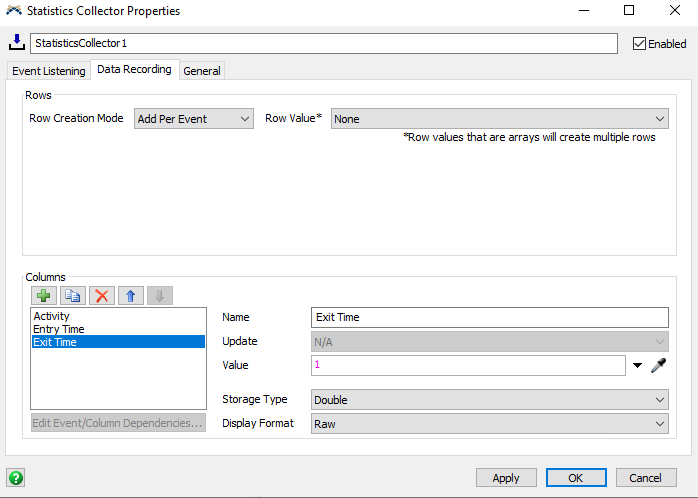Screen dimensions: 698x498
Task: Click the disabled move column down arrow
Action: [x=160, y=295]
